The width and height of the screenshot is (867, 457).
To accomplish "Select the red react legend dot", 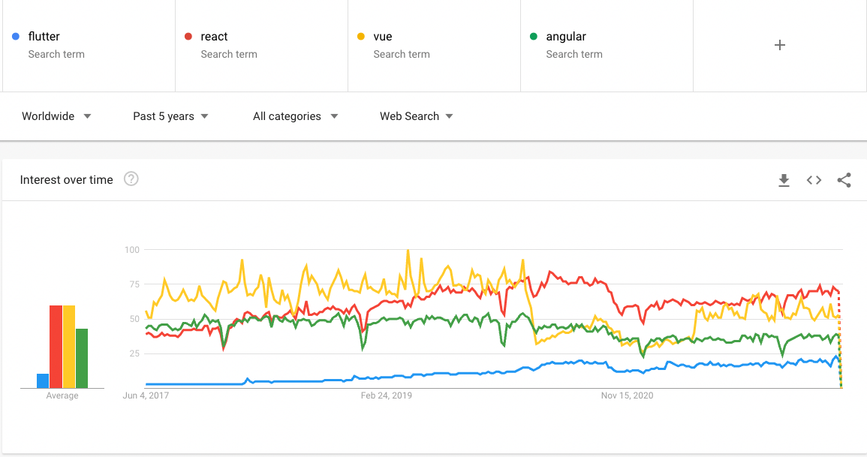I will tap(188, 36).
